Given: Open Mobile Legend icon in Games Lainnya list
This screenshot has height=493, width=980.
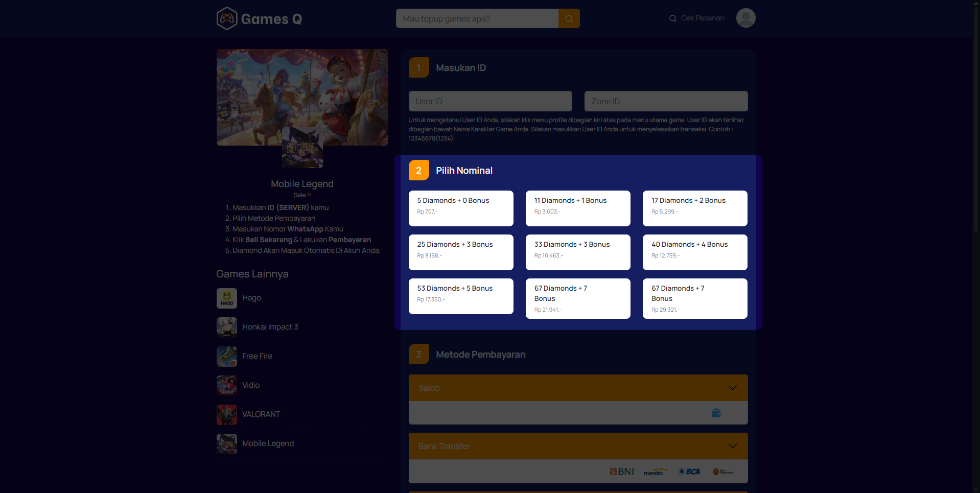Looking at the screenshot, I should (227, 444).
